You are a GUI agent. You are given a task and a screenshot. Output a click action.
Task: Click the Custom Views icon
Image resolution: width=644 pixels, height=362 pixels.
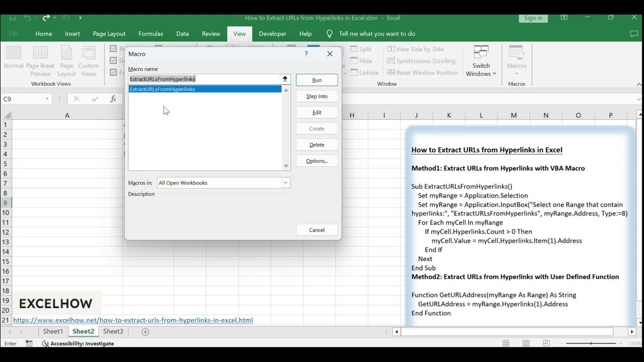(x=89, y=53)
